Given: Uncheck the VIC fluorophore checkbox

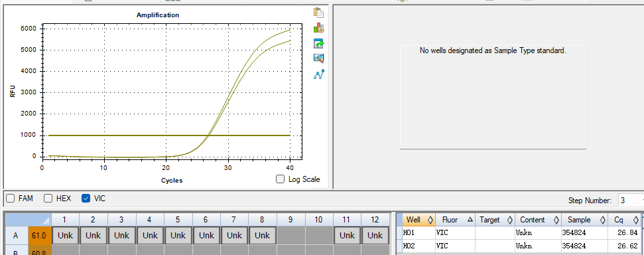Looking at the screenshot, I should point(86,199).
